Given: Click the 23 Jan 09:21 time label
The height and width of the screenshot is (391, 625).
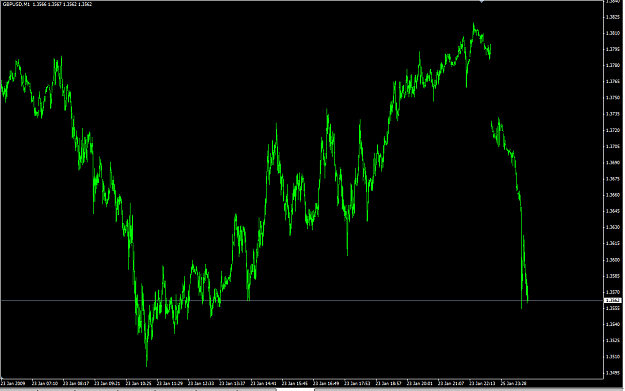Looking at the screenshot, I should [107, 383].
